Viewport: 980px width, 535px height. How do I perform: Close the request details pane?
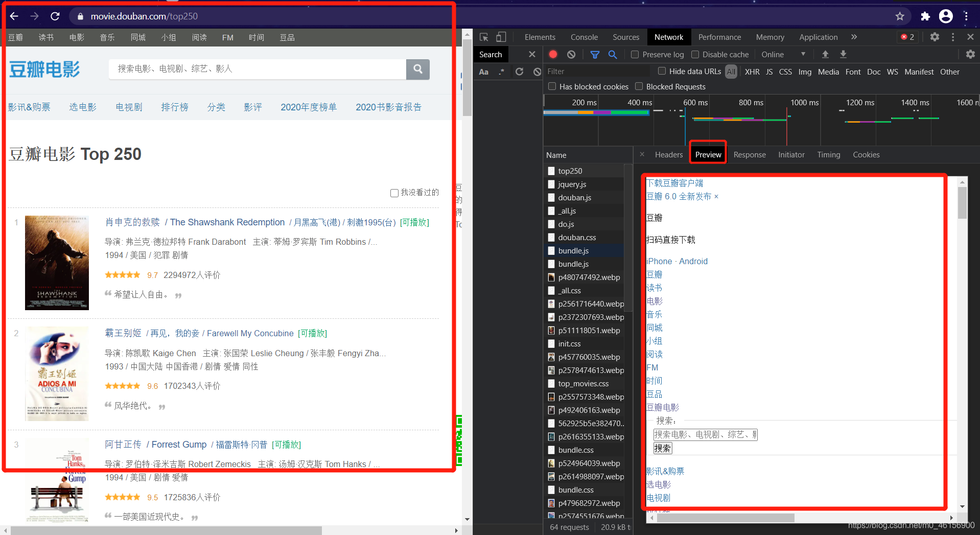(642, 154)
